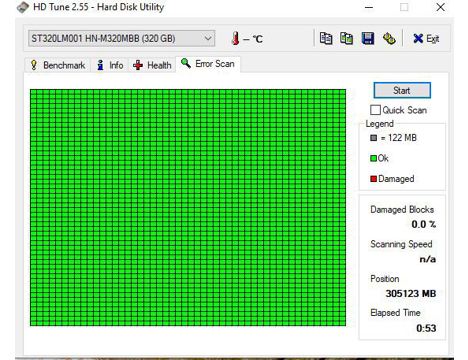Click the Exit button in toolbar
Viewport: 468px width, 360px height.
pyautogui.click(x=426, y=39)
